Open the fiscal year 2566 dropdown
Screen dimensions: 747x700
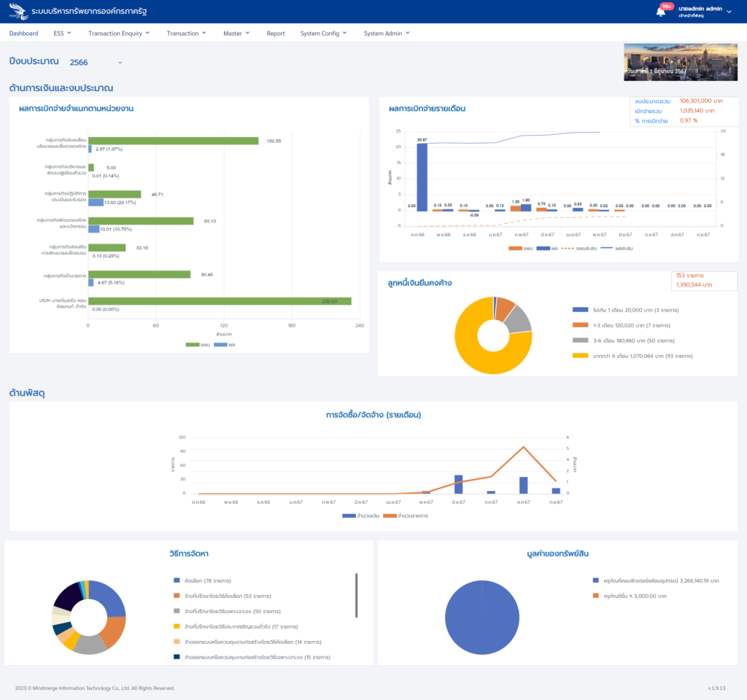click(x=96, y=63)
